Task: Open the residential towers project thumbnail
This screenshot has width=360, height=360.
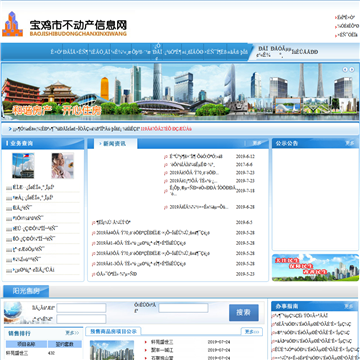Action: click(x=112, y=350)
